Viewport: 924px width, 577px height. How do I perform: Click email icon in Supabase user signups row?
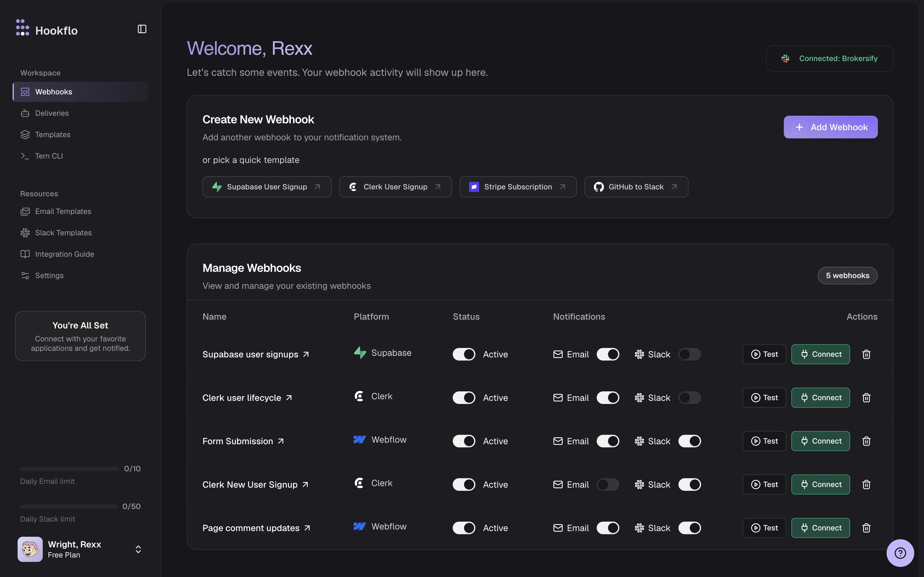557,354
